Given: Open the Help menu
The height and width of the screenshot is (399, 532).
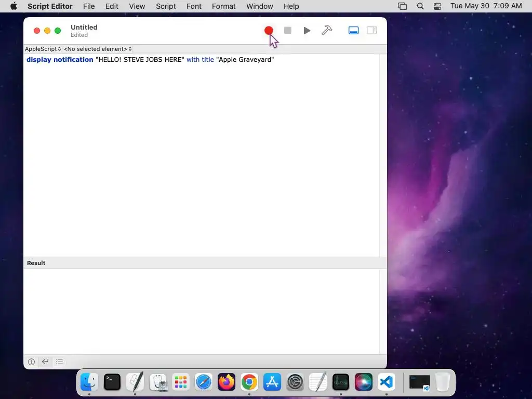Looking at the screenshot, I should 291,6.
